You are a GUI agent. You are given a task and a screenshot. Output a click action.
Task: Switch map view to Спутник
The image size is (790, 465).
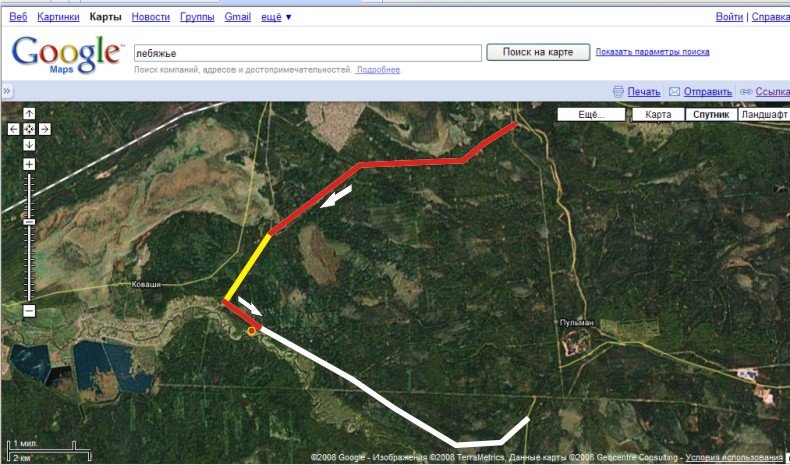point(711,114)
